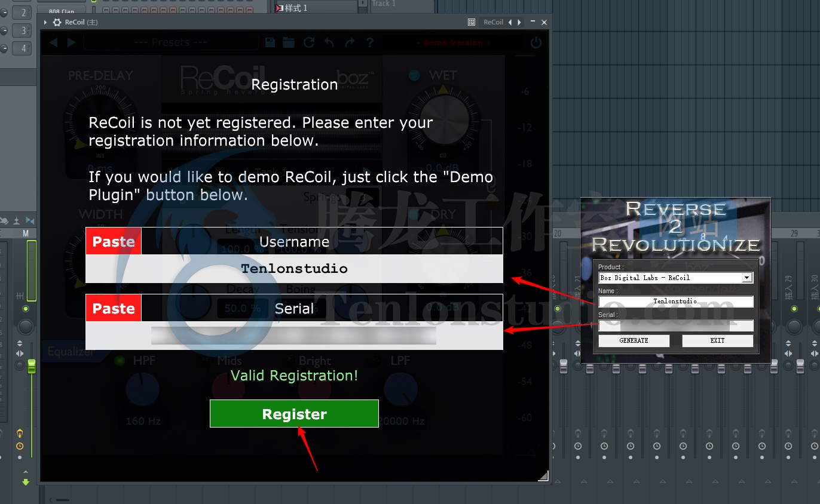
Task: Click GENERATE in the keygen window
Action: click(634, 340)
